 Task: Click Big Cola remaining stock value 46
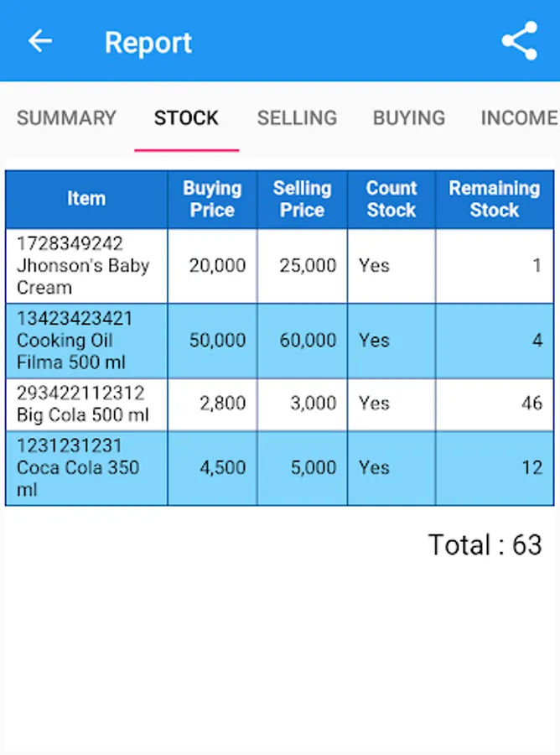pyautogui.click(x=531, y=404)
